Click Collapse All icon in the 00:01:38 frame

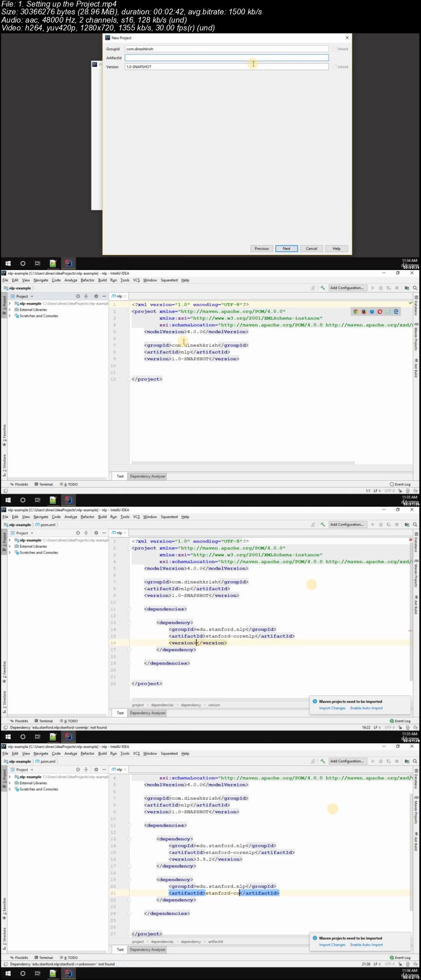86,533
